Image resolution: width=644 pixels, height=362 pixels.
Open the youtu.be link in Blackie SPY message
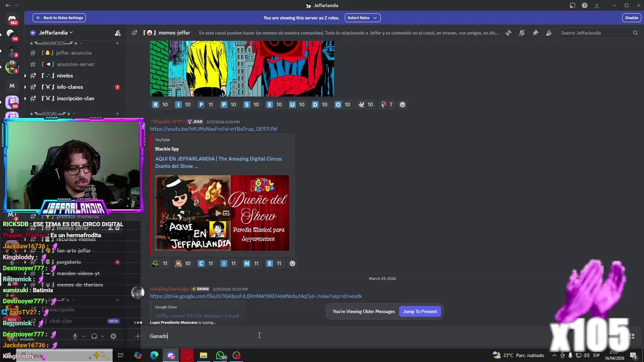(213, 129)
